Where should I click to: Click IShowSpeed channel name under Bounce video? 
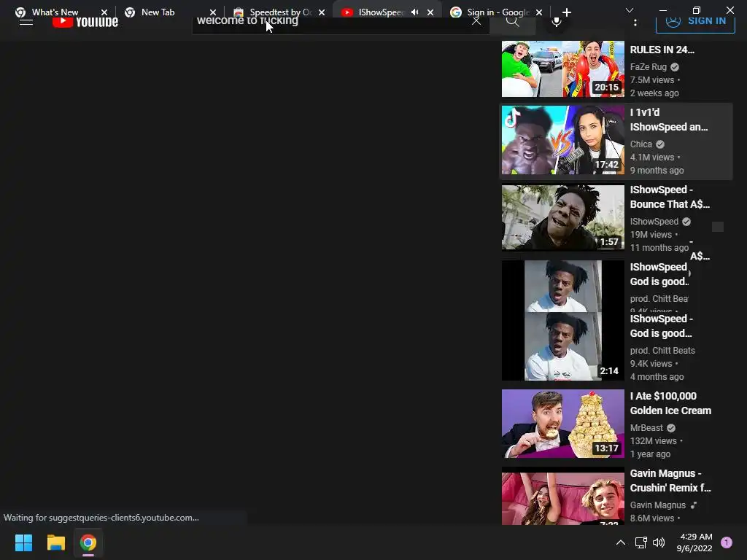(x=654, y=222)
